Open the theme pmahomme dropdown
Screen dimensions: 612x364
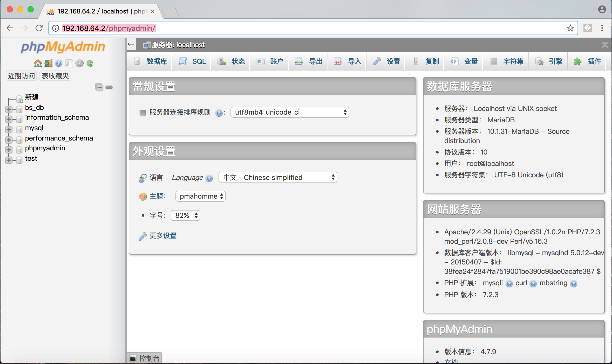pos(201,196)
